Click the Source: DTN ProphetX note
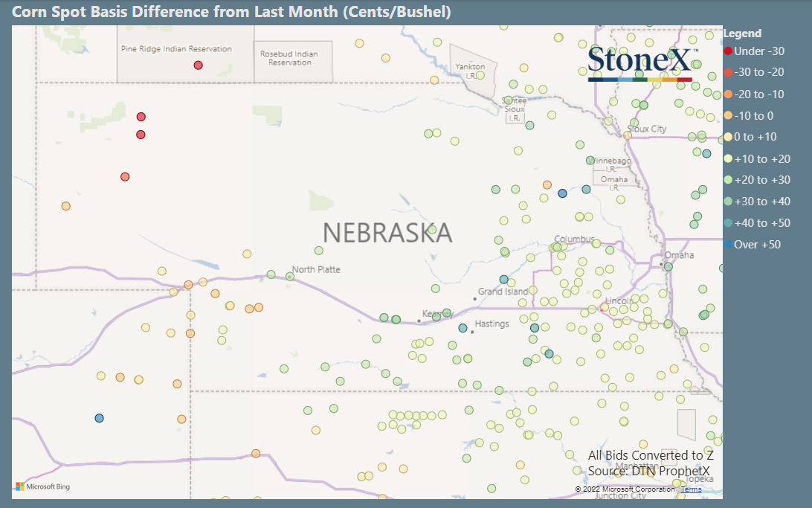 click(649, 471)
